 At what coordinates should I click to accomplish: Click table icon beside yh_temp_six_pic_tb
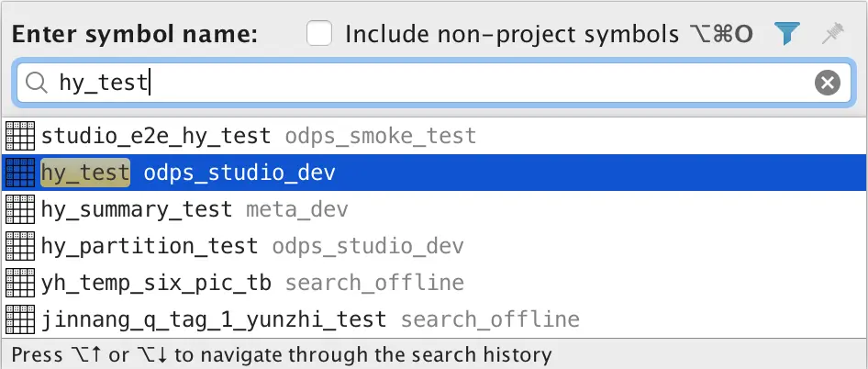pos(20,283)
